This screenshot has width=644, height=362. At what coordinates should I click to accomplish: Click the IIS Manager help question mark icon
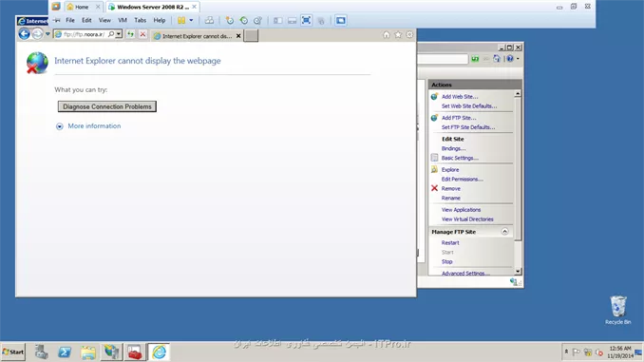coord(510,59)
